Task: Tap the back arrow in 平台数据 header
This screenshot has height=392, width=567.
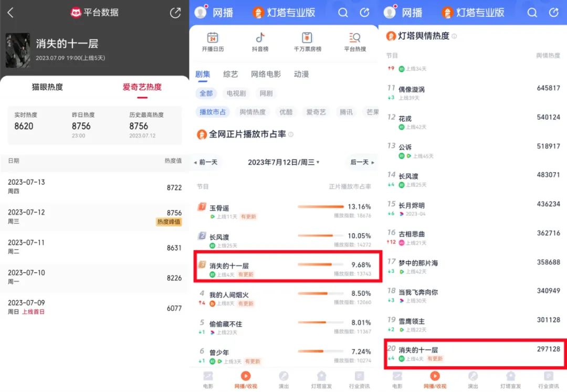Action: [10, 13]
